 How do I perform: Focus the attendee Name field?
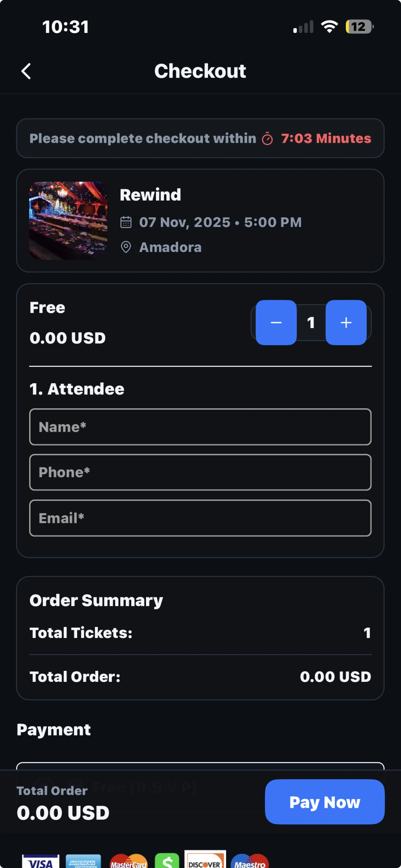point(200,427)
